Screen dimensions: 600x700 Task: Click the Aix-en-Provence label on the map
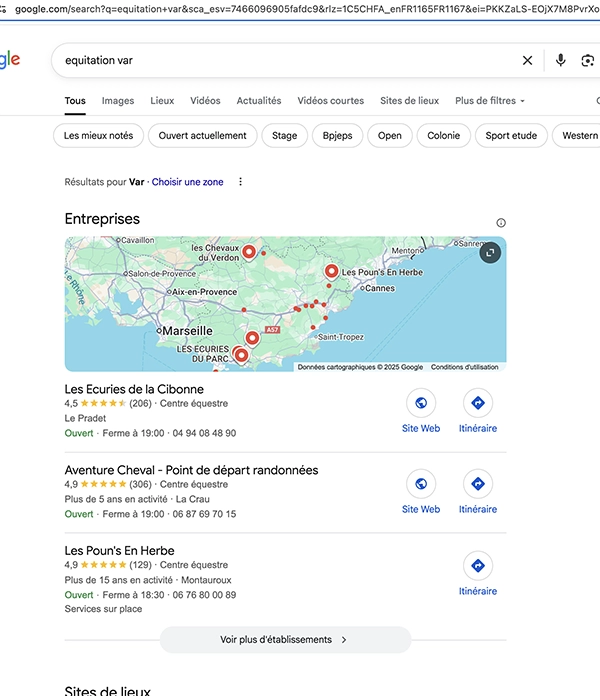pyautogui.click(x=204, y=292)
